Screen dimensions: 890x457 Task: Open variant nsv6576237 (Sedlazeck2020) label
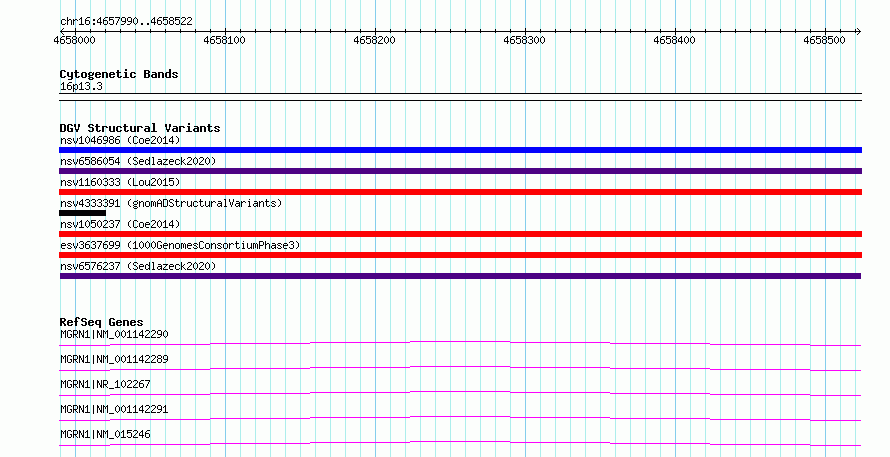(x=138, y=266)
